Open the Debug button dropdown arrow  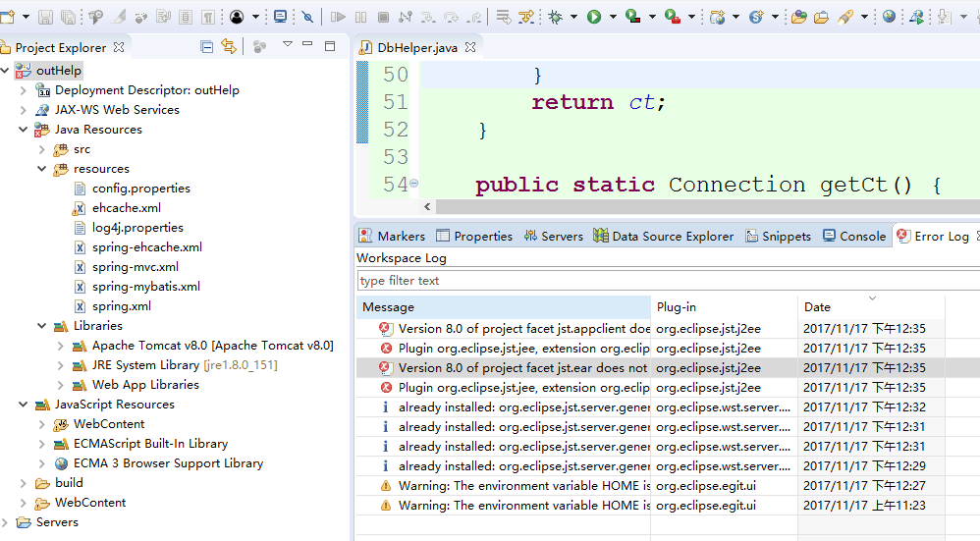click(x=573, y=17)
